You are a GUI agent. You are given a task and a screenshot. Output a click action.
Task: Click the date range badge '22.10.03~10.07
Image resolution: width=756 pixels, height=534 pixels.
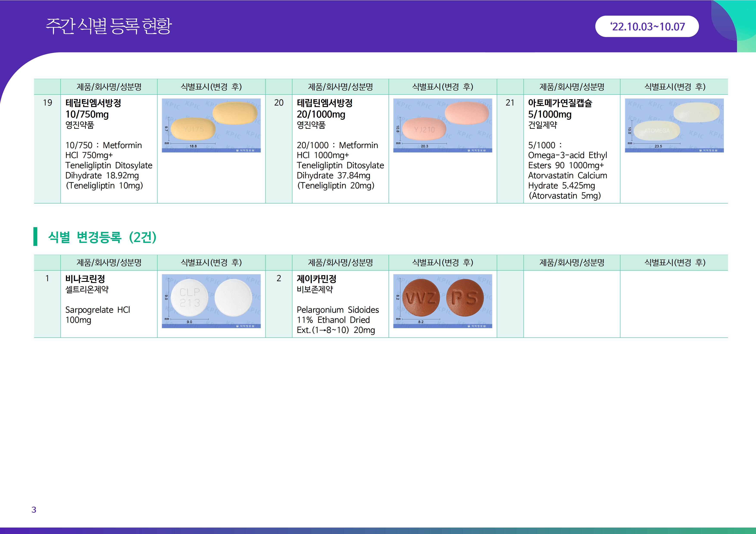point(647,26)
